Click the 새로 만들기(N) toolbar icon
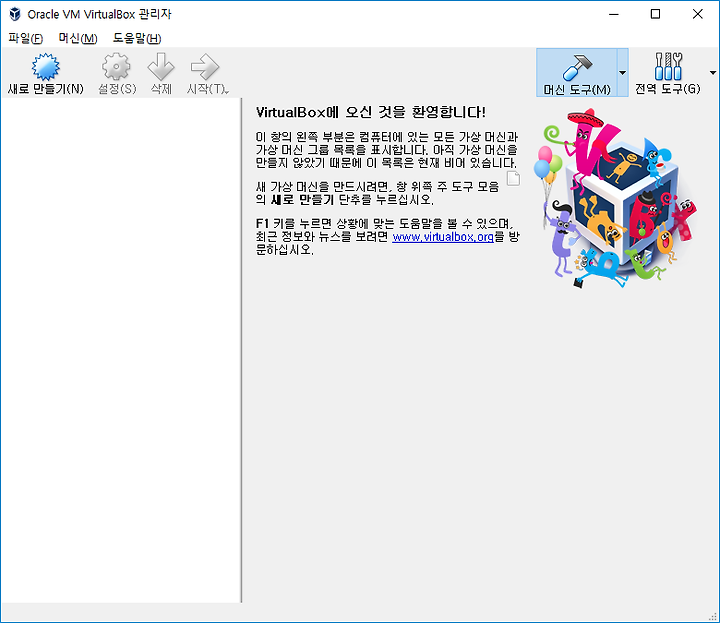Image resolution: width=720 pixels, height=623 pixels. pos(45,67)
